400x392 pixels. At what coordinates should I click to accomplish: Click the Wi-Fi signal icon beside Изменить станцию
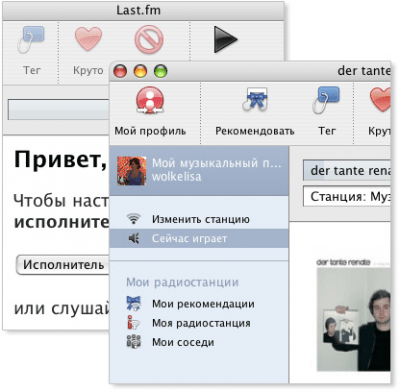(133, 219)
